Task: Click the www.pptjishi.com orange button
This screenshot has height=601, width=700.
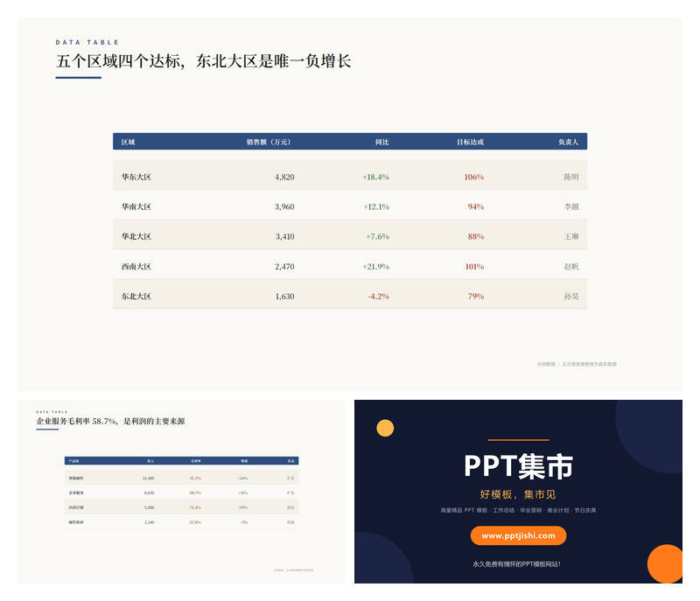Action: coord(518,535)
